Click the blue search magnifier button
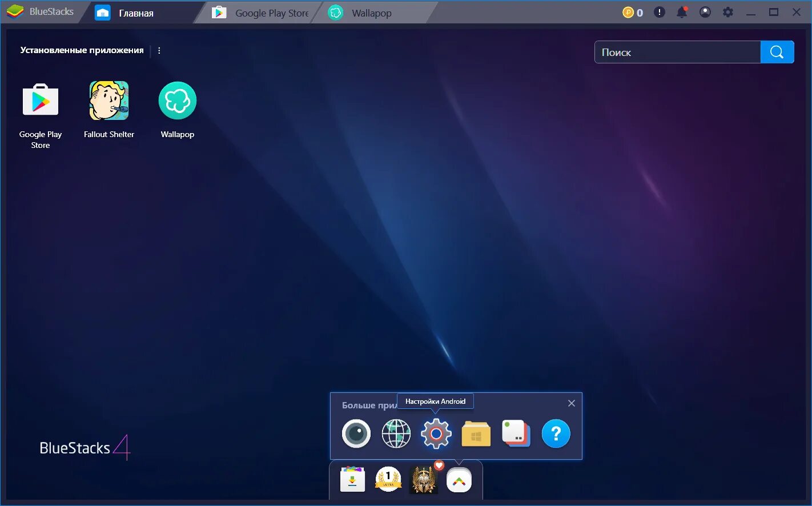Viewport: 812px width, 506px height. pyautogui.click(x=777, y=52)
